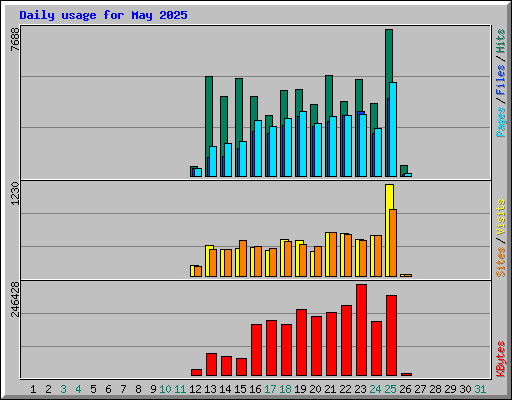Viewport: 512px width, 400px height.
Task: Click day label 15 on the axis
Action: [240, 389]
